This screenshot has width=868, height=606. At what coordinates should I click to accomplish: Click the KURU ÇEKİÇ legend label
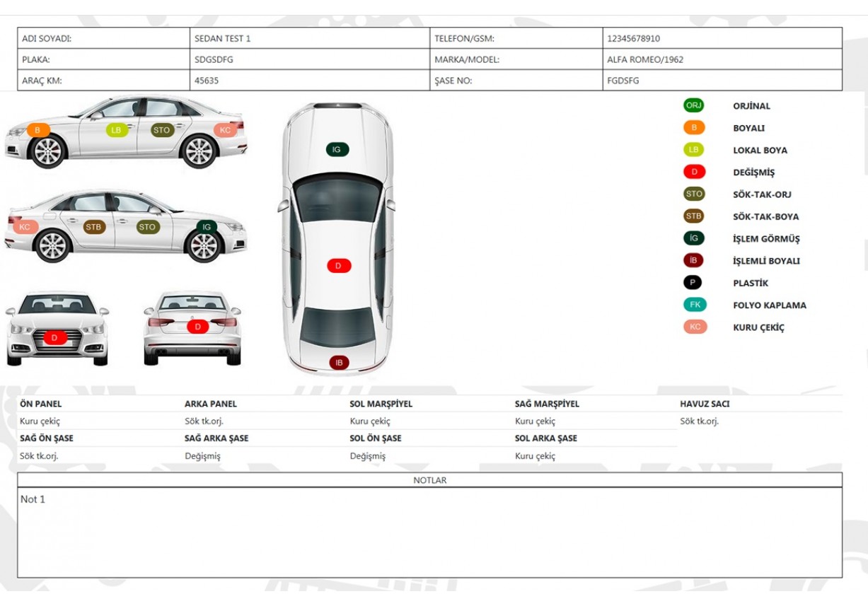[x=758, y=327]
